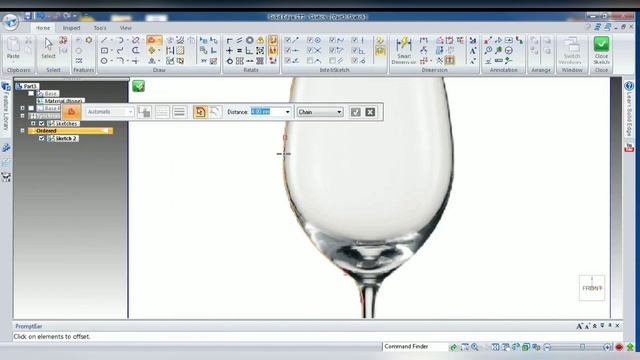The image size is (640, 360).
Task: Click the green accept checkmark in sketch window
Action: (x=138, y=86)
